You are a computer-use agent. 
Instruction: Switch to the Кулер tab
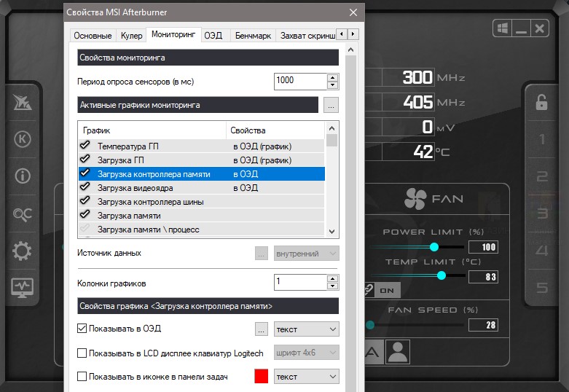[131, 36]
